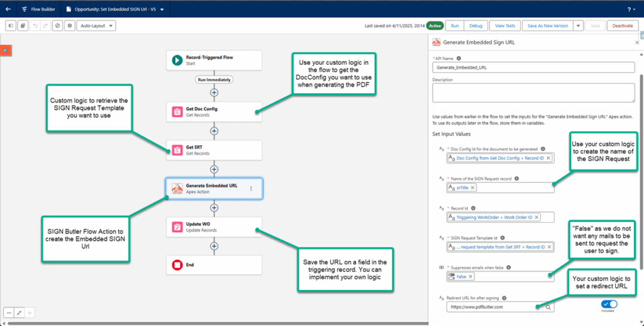The image size is (644, 326).
Task: Open the Generate Embedded URL node's options menu
Action: point(252,188)
